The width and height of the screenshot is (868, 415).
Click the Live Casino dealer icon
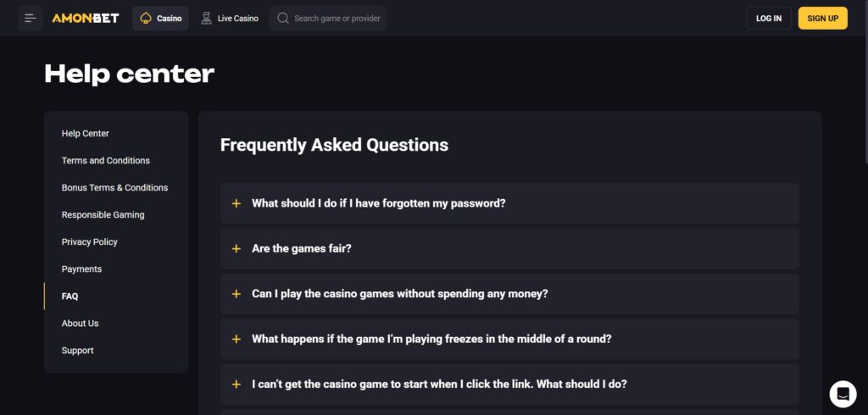coord(207,18)
